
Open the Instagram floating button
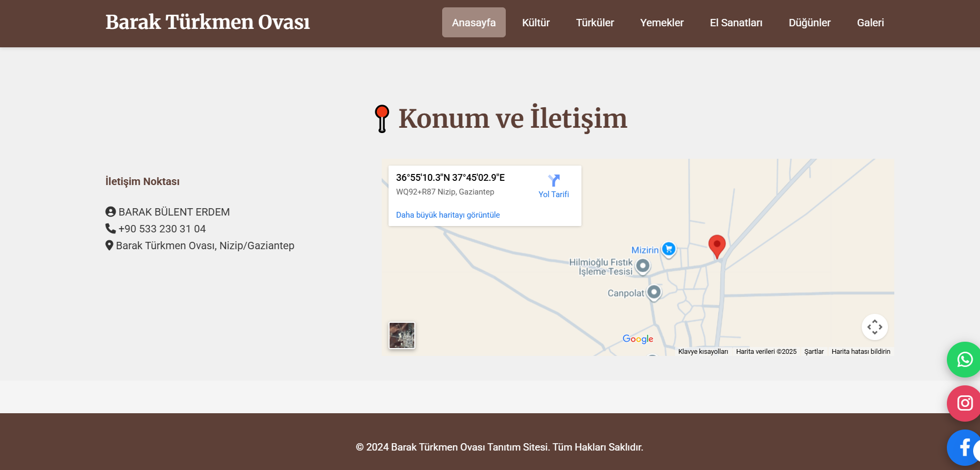pos(964,403)
